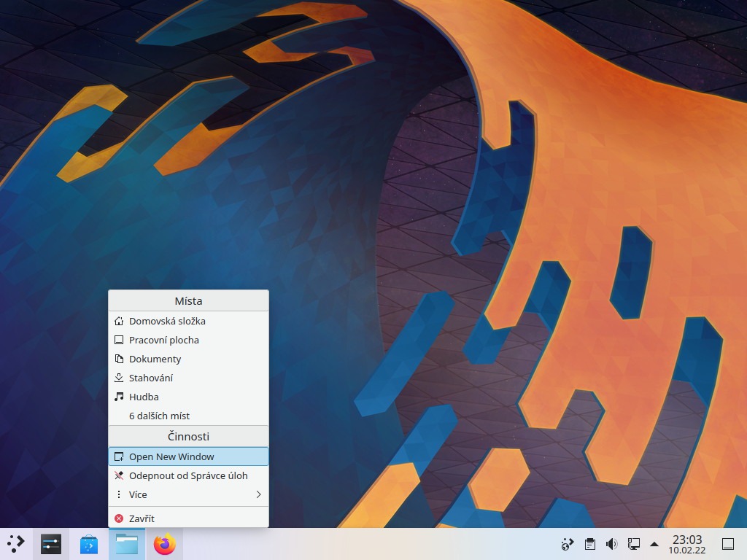Launch System Settings from the taskbar
This screenshot has height=560, width=747.
click(51, 544)
